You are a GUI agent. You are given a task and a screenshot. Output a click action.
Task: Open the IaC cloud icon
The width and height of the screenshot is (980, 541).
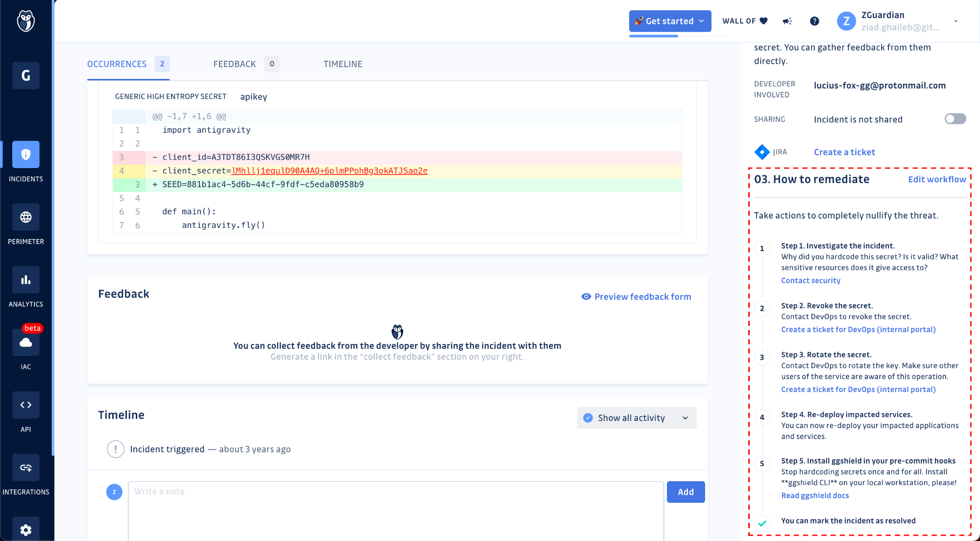(26, 343)
